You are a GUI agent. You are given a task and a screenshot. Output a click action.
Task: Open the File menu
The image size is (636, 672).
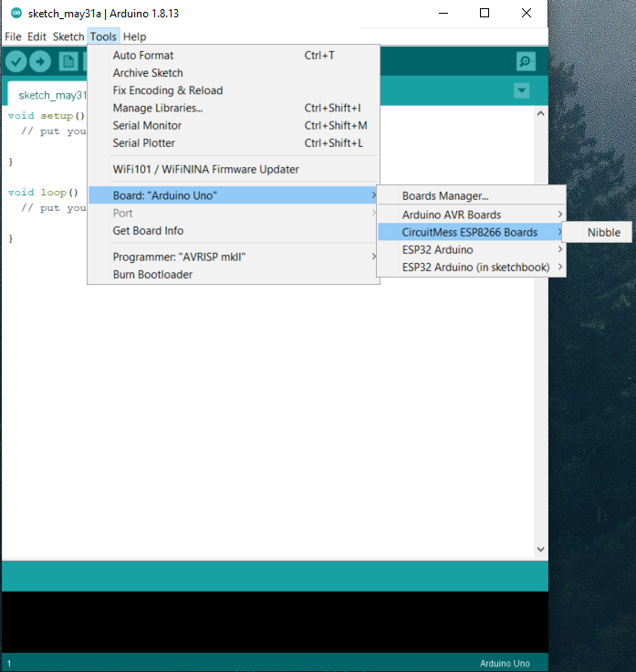point(13,37)
